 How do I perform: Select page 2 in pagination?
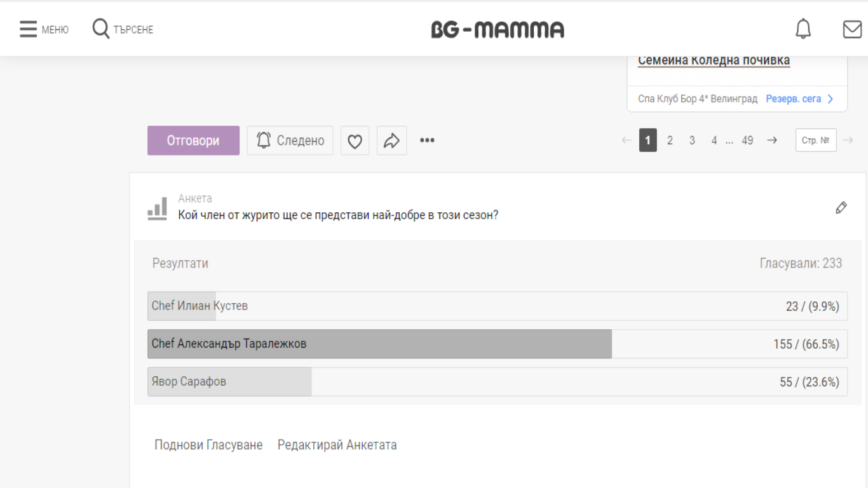click(x=670, y=140)
